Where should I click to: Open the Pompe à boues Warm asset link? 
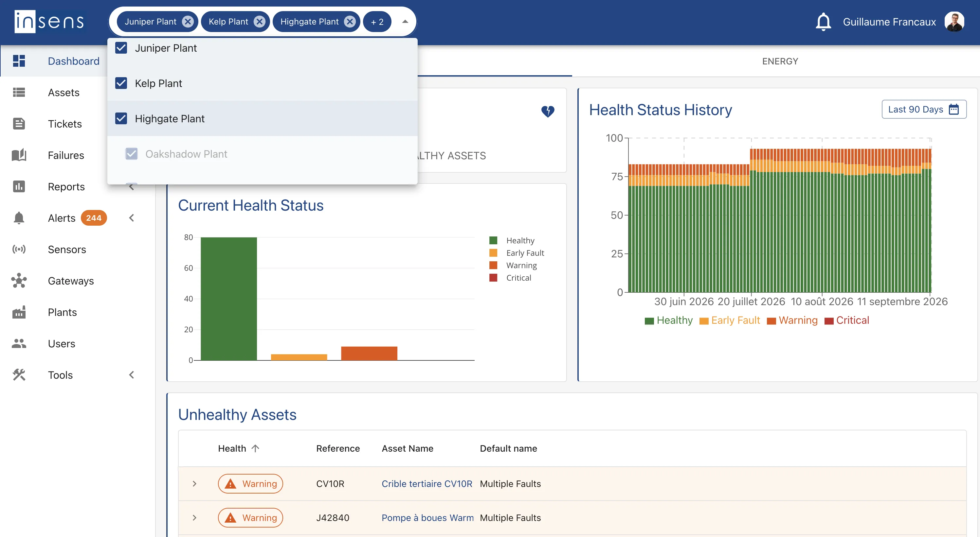coord(427,518)
